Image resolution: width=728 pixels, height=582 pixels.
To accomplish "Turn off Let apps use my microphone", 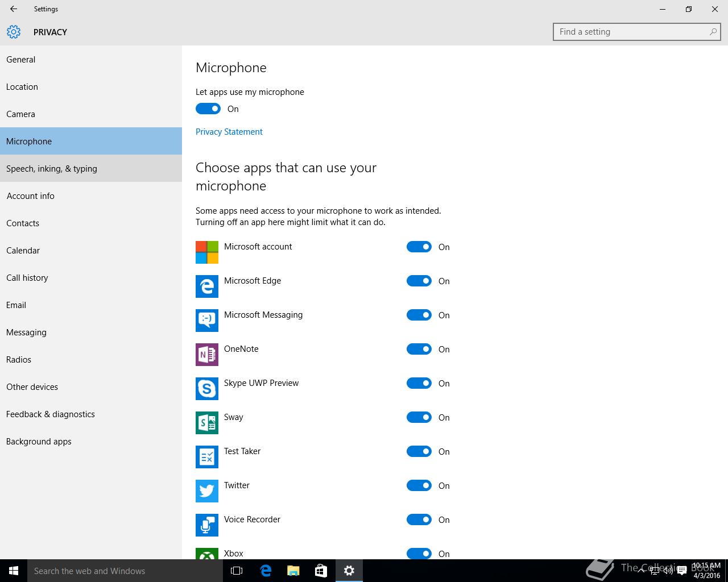I will (x=208, y=109).
